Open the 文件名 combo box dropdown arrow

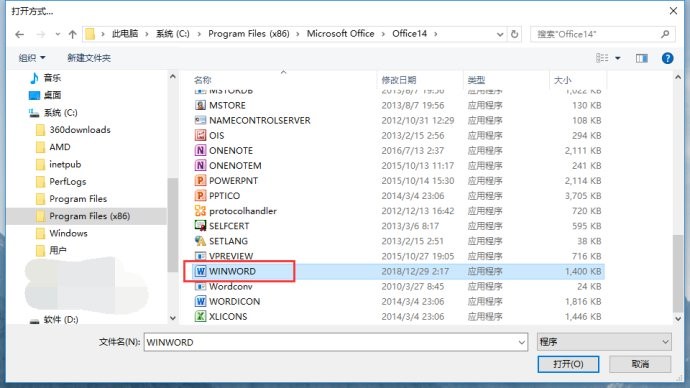pyautogui.click(x=521, y=342)
